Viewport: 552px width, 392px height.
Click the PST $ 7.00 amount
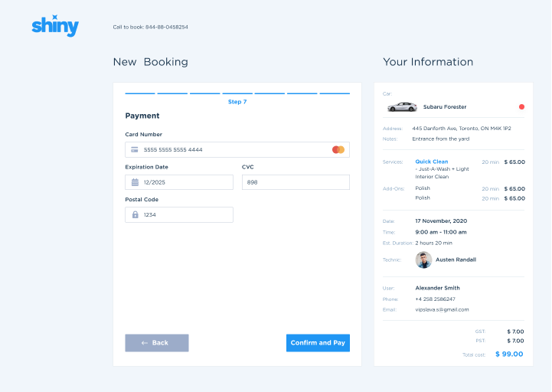click(x=515, y=341)
